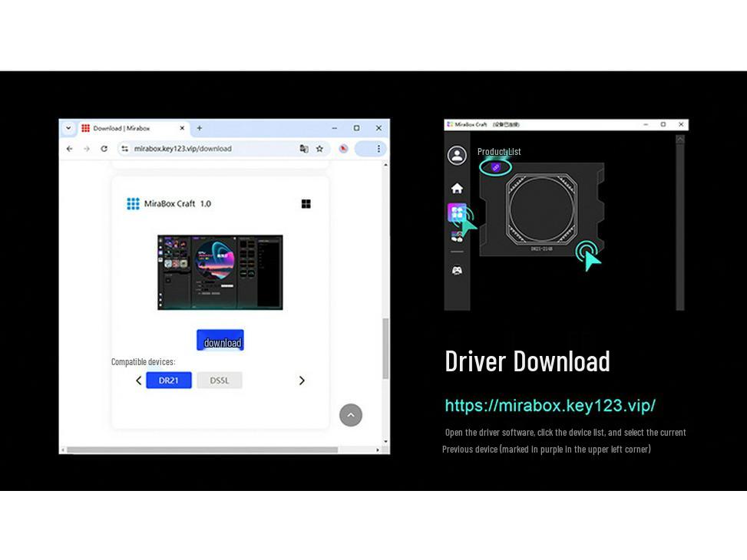The height and width of the screenshot is (560, 747).
Task: Select the DS5L device option
Action: point(220,380)
